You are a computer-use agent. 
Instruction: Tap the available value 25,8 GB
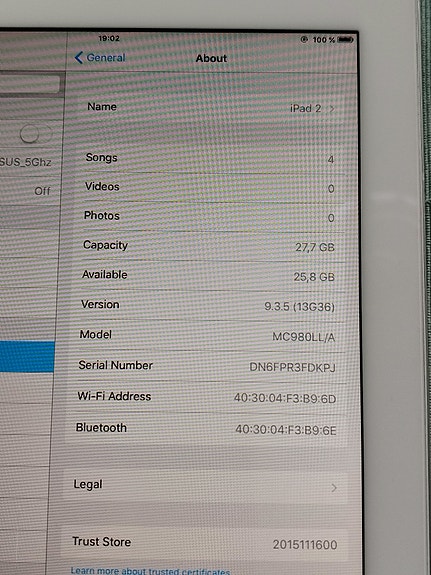click(x=314, y=277)
